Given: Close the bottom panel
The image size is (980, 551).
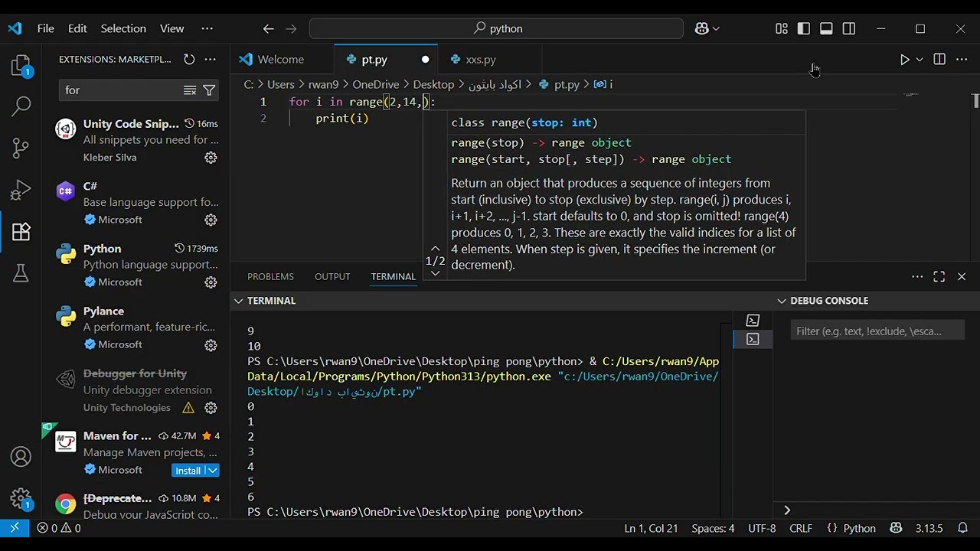Looking at the screenshot, I should point(962,277).
